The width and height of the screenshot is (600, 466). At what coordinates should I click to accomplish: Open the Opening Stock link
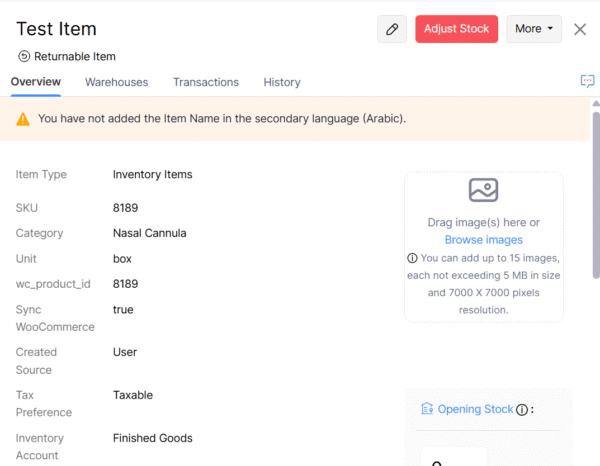click(475, 409)
